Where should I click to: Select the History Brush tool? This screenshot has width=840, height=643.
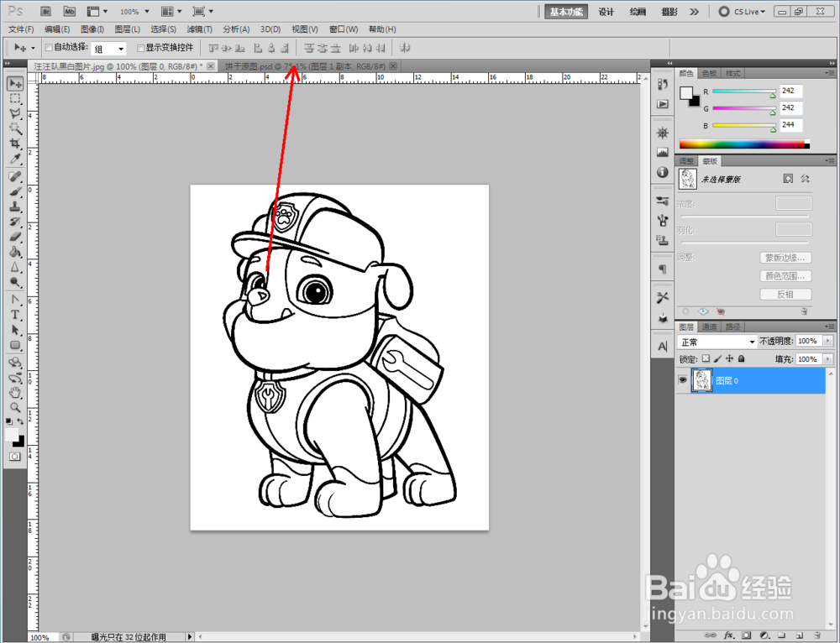point(15,221)
